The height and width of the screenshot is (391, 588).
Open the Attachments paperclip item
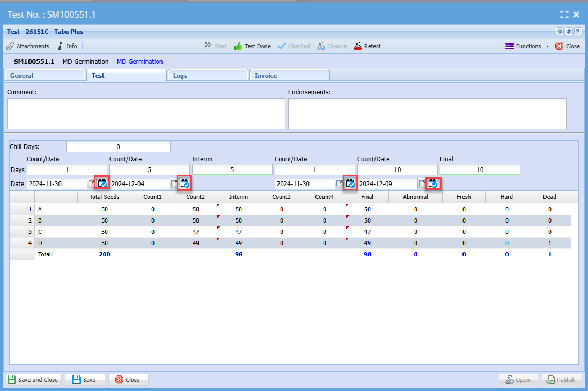pyautogui.click(x=27, y=46)
